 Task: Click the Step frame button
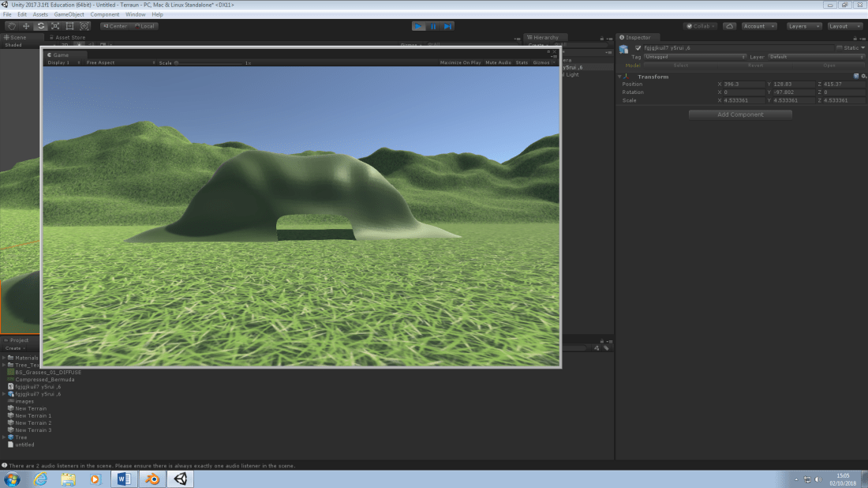point(447,26)
